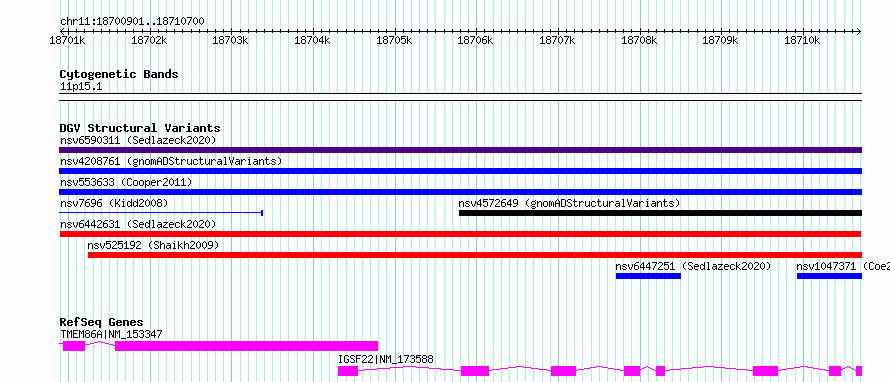Click the 18708k ruler tick label
Image resolution: width=890 pixels, height=382 pixels.
(x=640, y=41)
